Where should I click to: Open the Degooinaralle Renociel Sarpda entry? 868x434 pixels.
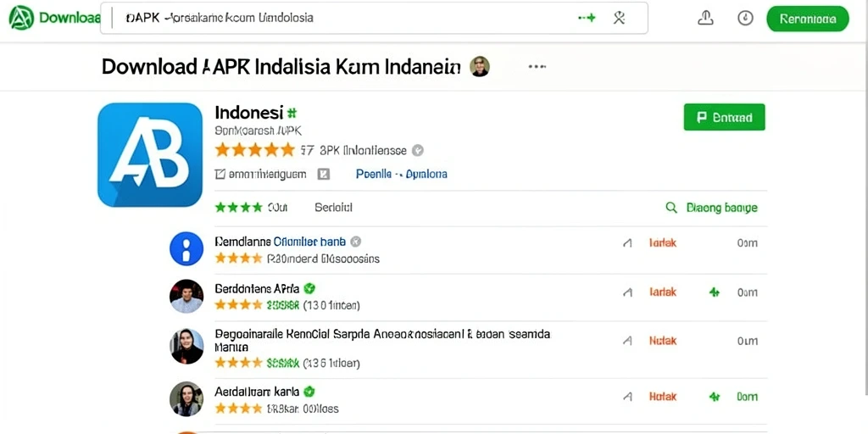382,341
